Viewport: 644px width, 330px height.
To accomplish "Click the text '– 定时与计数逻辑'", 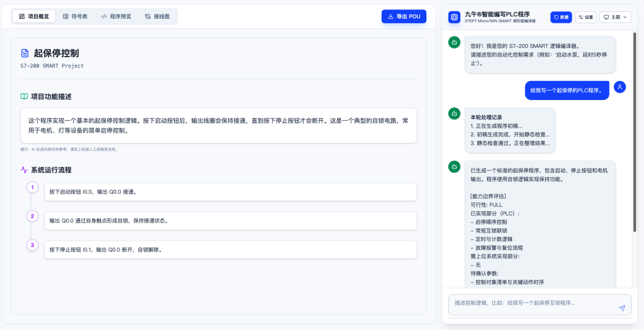I will (492, 239).
